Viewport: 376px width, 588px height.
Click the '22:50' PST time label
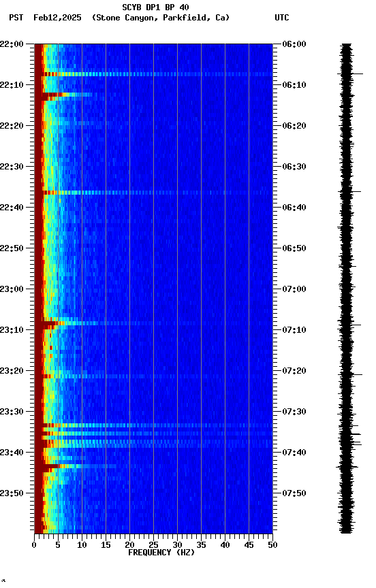(12, 248)
